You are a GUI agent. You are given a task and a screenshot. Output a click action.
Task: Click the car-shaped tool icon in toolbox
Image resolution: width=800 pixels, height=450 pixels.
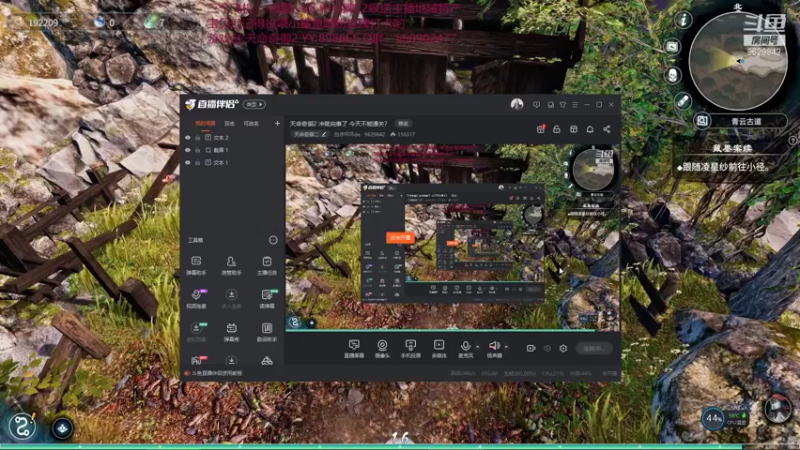coord(267,361)
